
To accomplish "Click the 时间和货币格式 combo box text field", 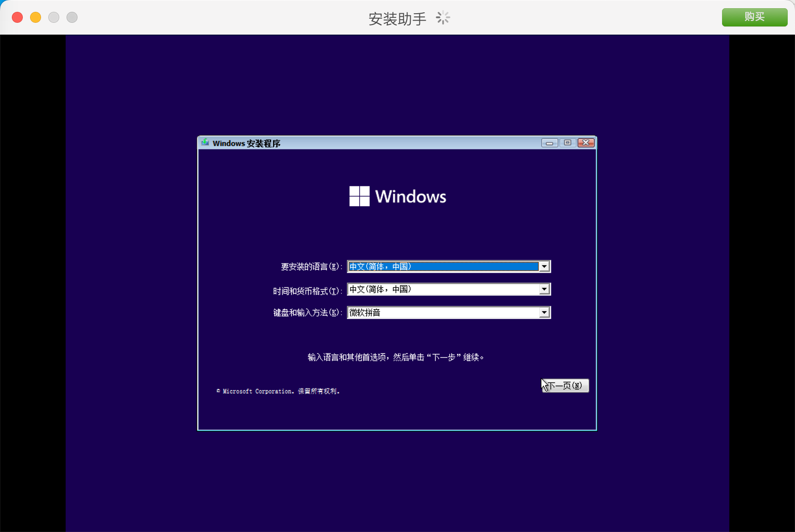I will [442, 289].
